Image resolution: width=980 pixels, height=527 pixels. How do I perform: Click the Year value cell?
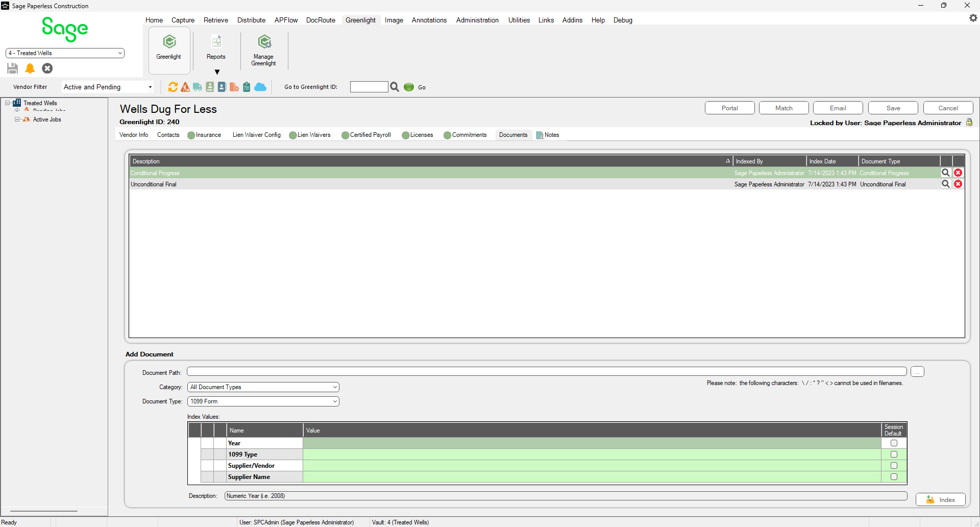tap(592, 443)
